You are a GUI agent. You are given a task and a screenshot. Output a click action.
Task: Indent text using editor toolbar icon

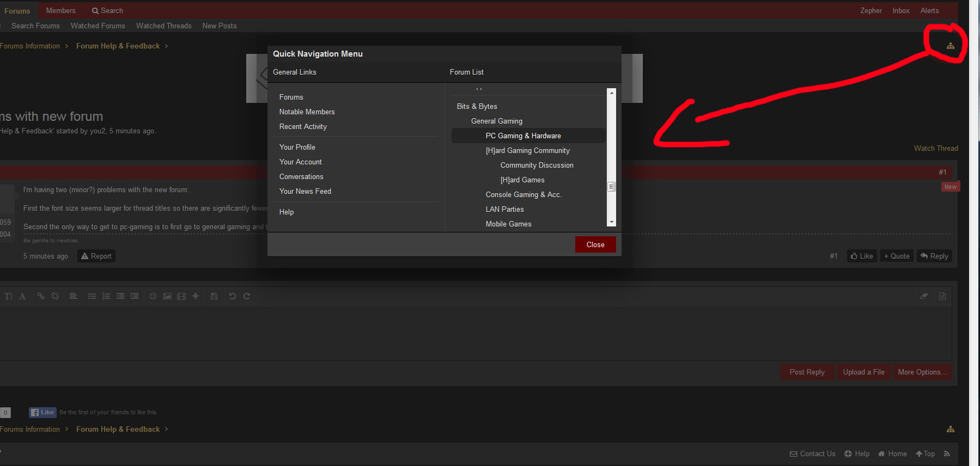tap(135, 296)
